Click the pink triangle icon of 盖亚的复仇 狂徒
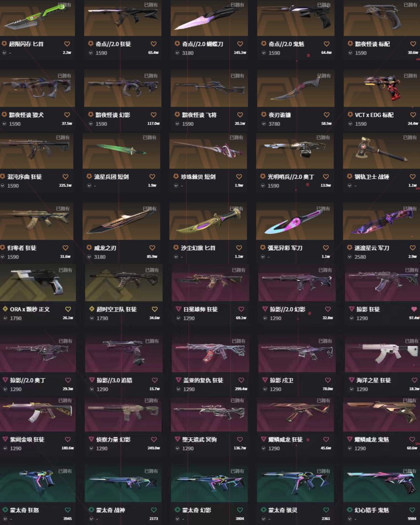Image resolution: width=420 pixels, height=525 pixels. tap(178, 380)
